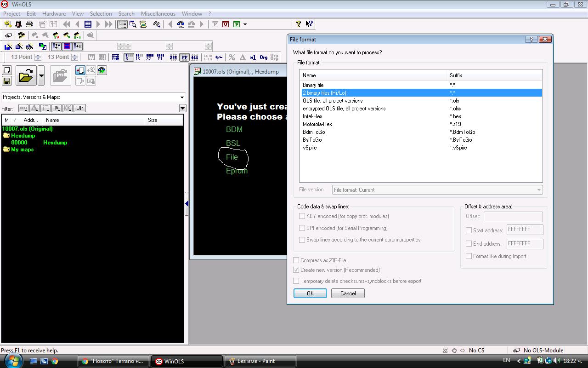
Task: Enable the Start address checkbox
Action: pyautogui.click(x=469, y=230)
